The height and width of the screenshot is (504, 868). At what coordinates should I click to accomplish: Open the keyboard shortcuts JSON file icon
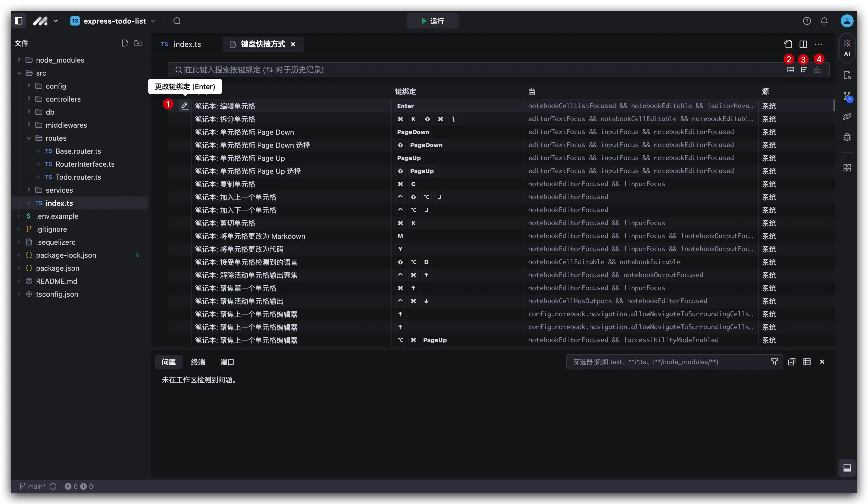click(788, 44)
